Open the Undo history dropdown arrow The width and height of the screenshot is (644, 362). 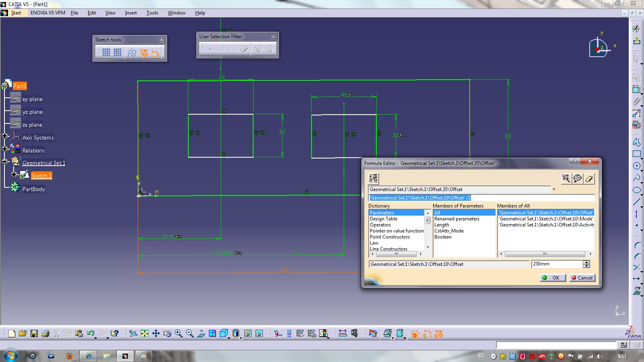tap(95, 337)
